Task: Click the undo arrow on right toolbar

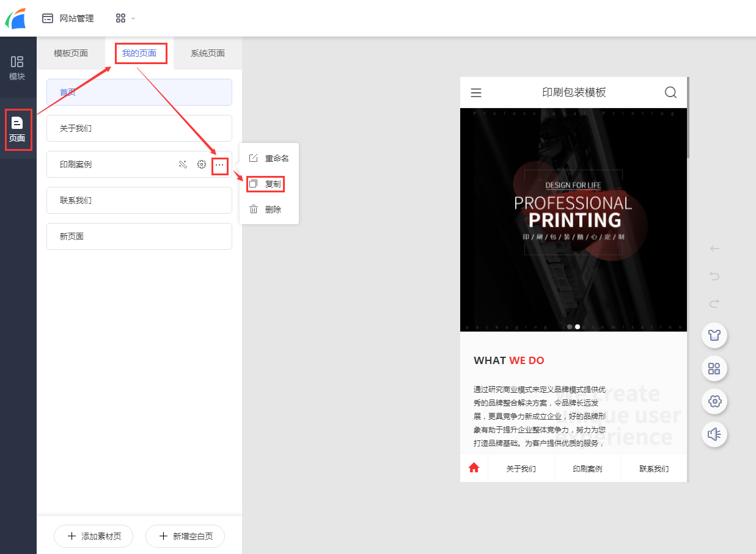Action: [714, 276]
